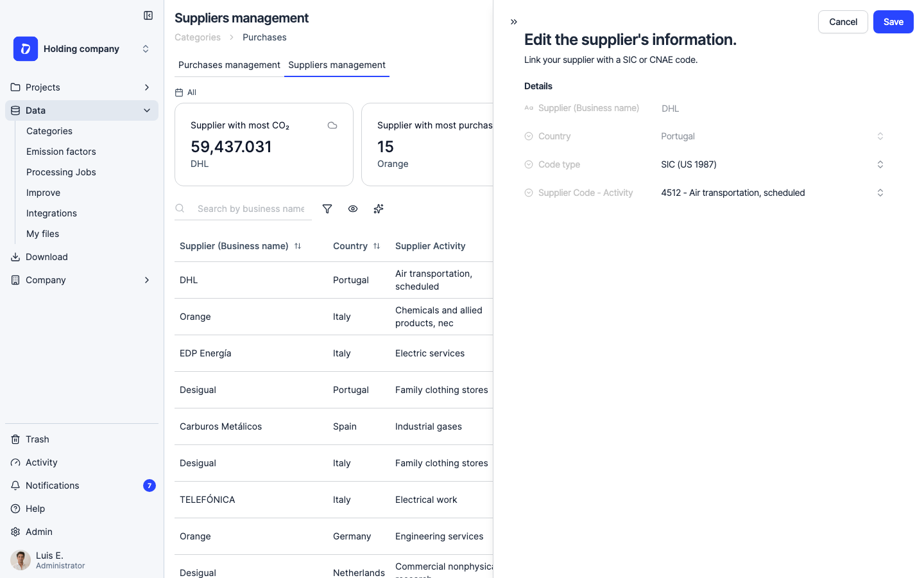Click Luis E. profile avatar
Viewport: 924px width, 578px height.
[21, 560]
